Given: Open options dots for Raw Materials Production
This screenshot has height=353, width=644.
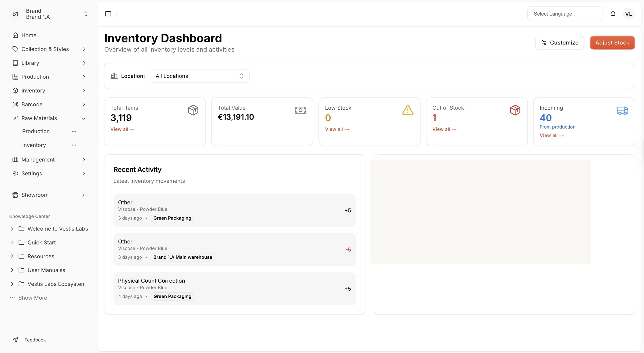Looking at the screenshot, I should coord(74,131).
